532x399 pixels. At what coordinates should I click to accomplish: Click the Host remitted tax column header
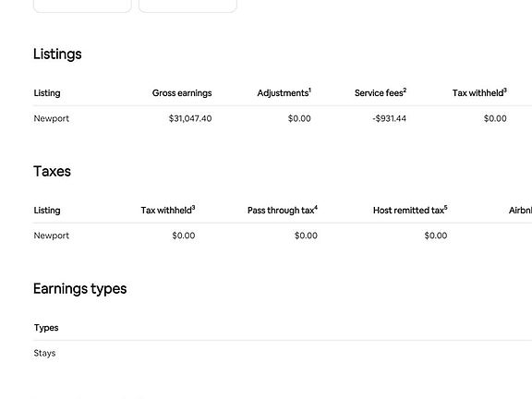(410, 210)
